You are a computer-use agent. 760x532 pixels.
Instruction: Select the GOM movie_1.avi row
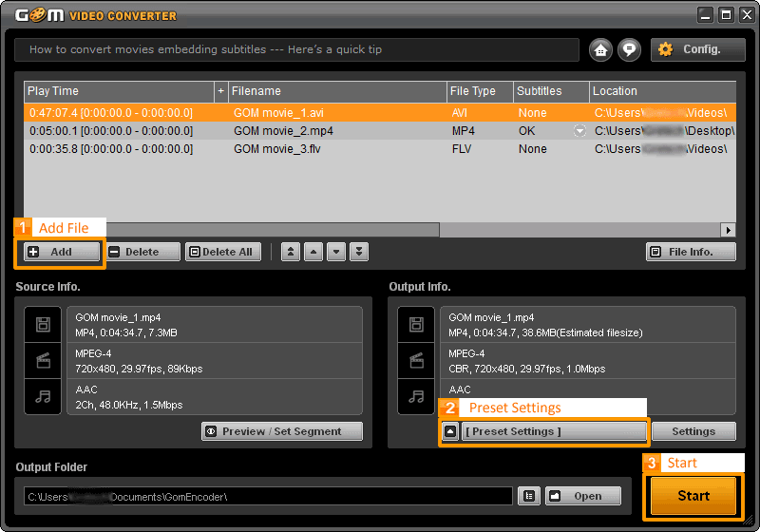click(380, 113)
